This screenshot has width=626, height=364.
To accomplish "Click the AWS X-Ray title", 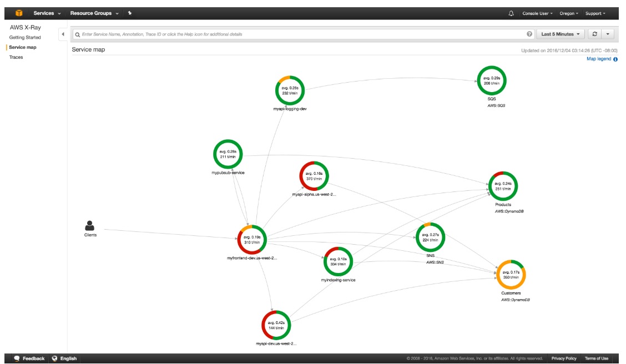I will point(25,28).
